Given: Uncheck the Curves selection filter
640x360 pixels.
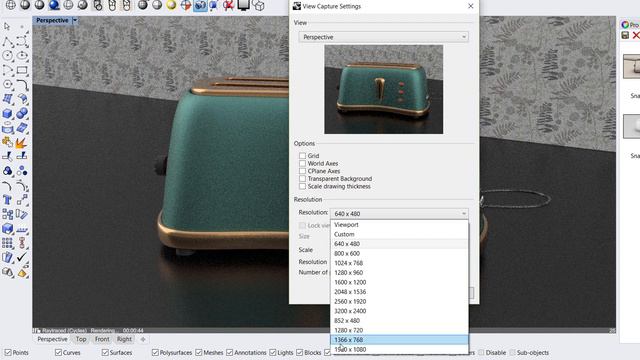Looking at the screenshot, I should click(x=58, y=352).
